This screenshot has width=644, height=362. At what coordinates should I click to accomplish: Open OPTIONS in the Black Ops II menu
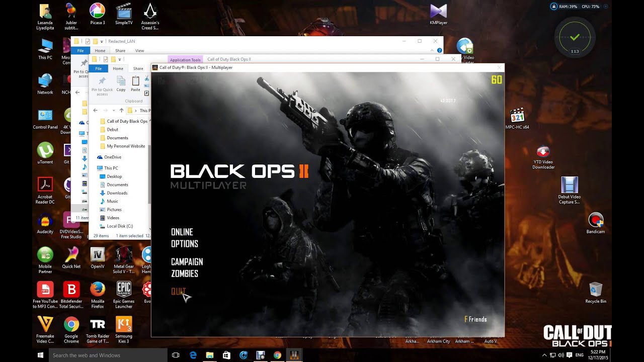pos(185,244)
